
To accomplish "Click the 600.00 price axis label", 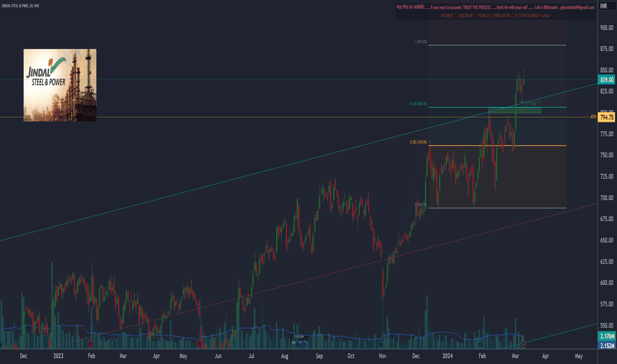I will point(606,283).
